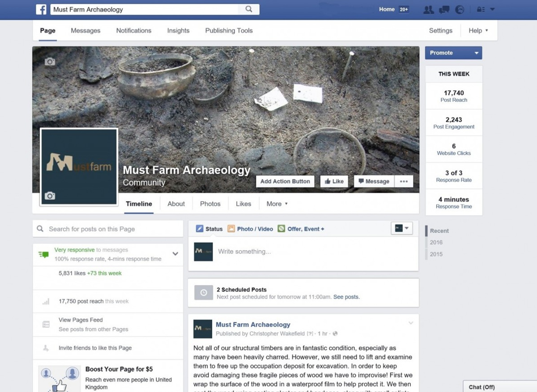
Task: Click the Offer, Event icon
Action: coord(281,229)
